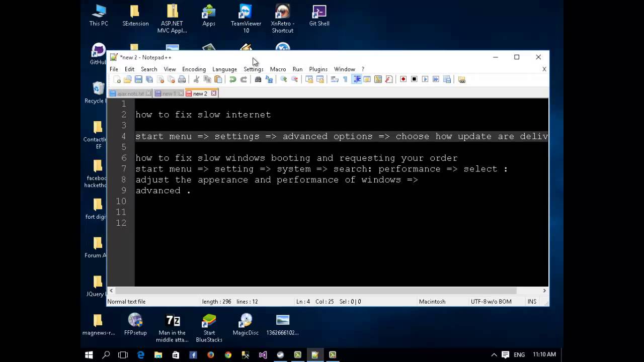Image resolution: width=644 pixels, height=362 pixels.
Task: Click the Copy toolbar icon
Action: click(x=207, y=79)
